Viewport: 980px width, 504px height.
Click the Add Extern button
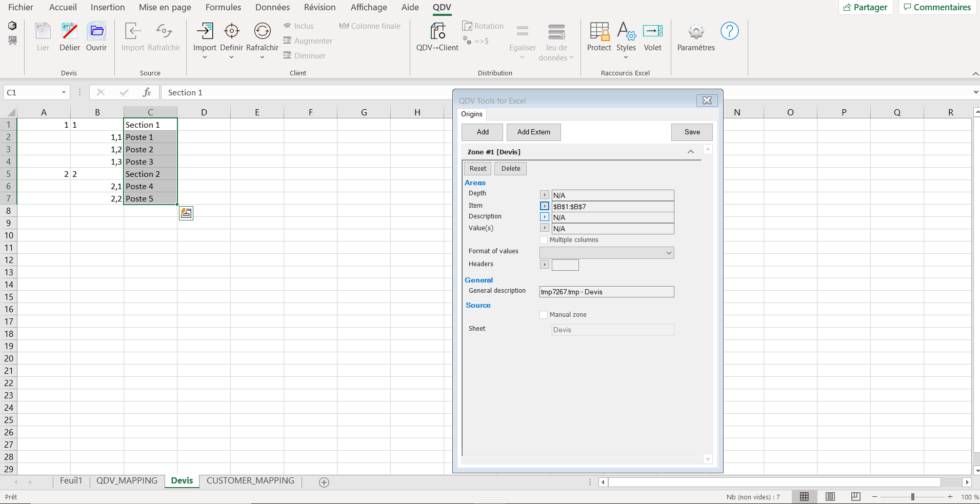click(533, 132)
